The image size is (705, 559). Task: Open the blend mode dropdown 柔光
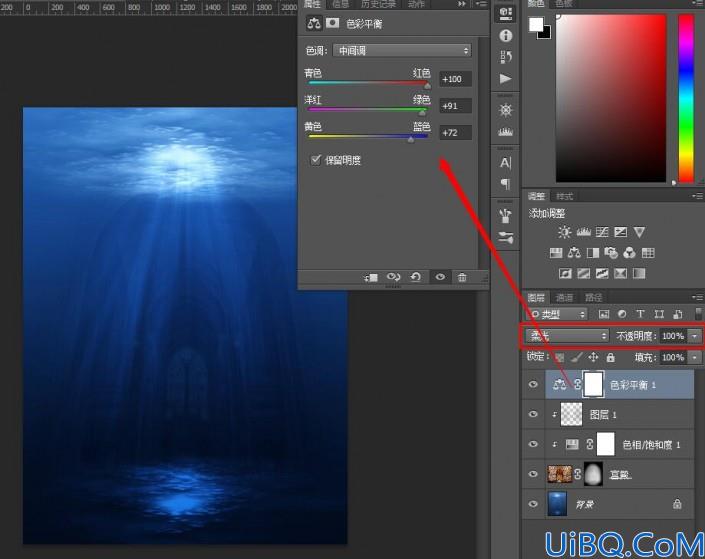pos(567,335)
